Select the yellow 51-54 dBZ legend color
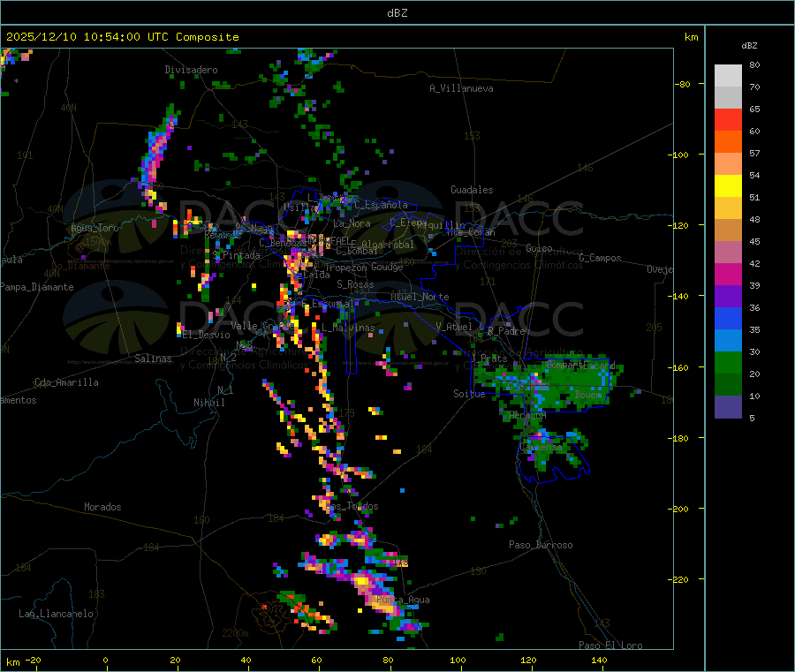The width and height of the screenshot is (795, 672). [x=728, y=186]
